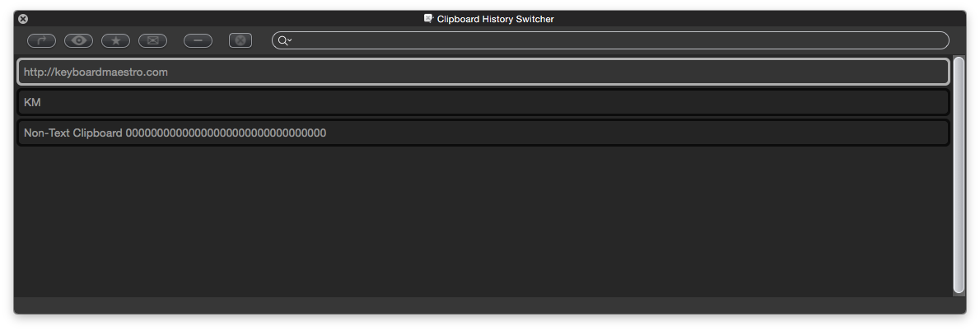Screen dimensions: 980x331
Task: Close the Clipboard History Switcher window
Action: (23, 20)
